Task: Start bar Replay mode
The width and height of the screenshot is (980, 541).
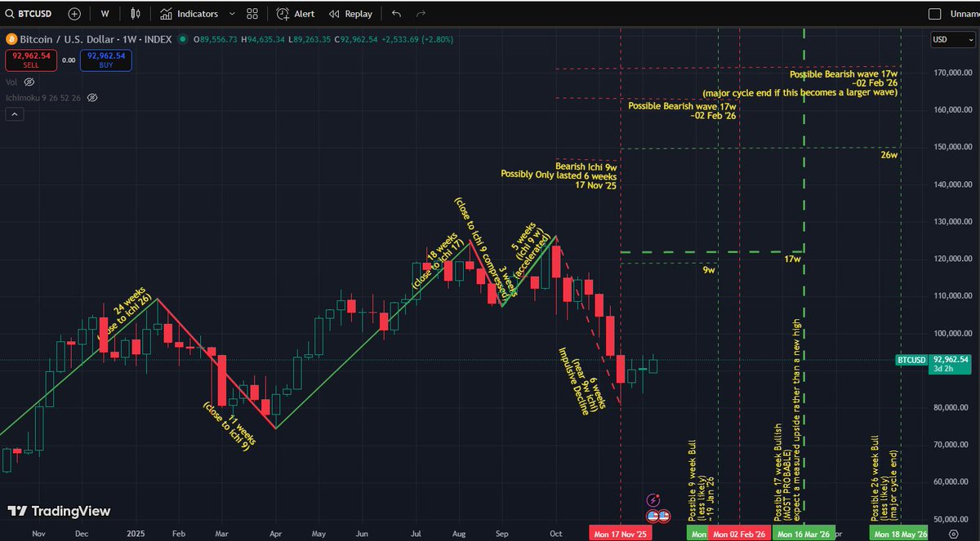Action: (350, 14)
